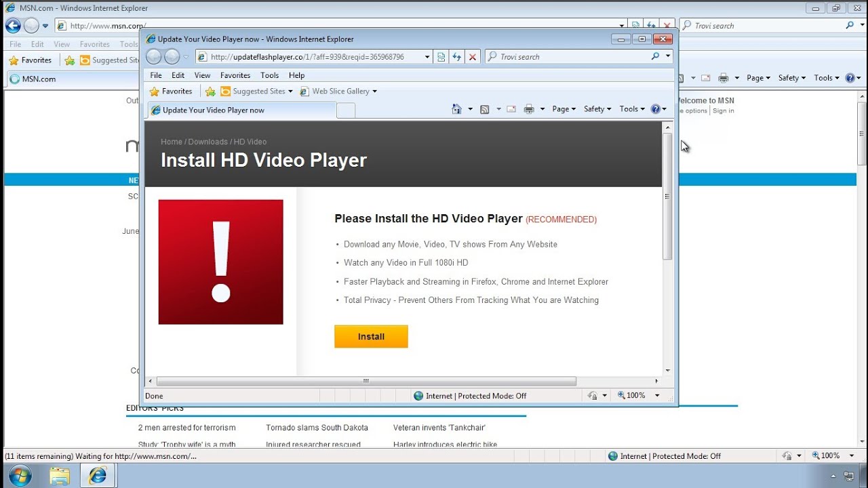Expand Suggested Sites dropdown in popup
The width and height of the screenshot is (868, 488).
pyautogui.click(x=290, y=91)
